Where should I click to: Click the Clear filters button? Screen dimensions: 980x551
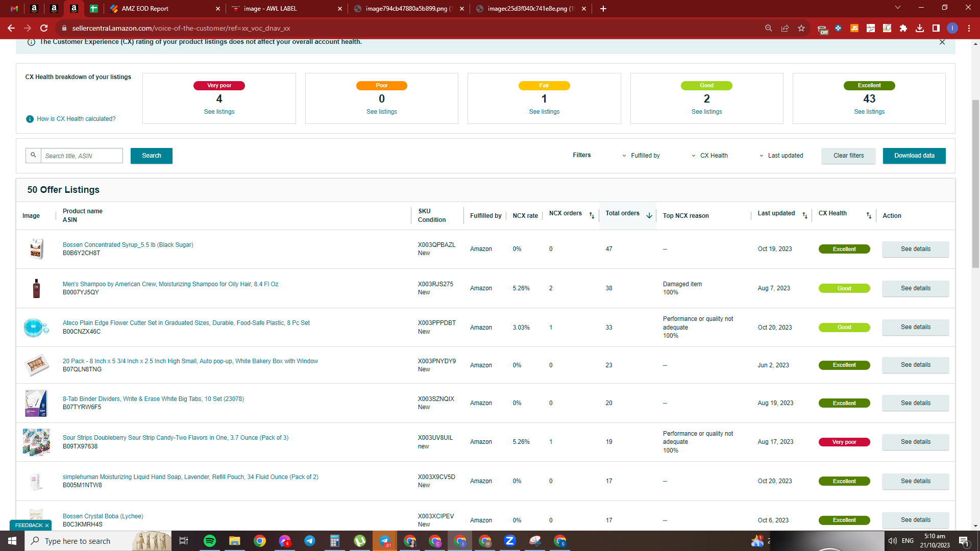click(x=848, y=156)
